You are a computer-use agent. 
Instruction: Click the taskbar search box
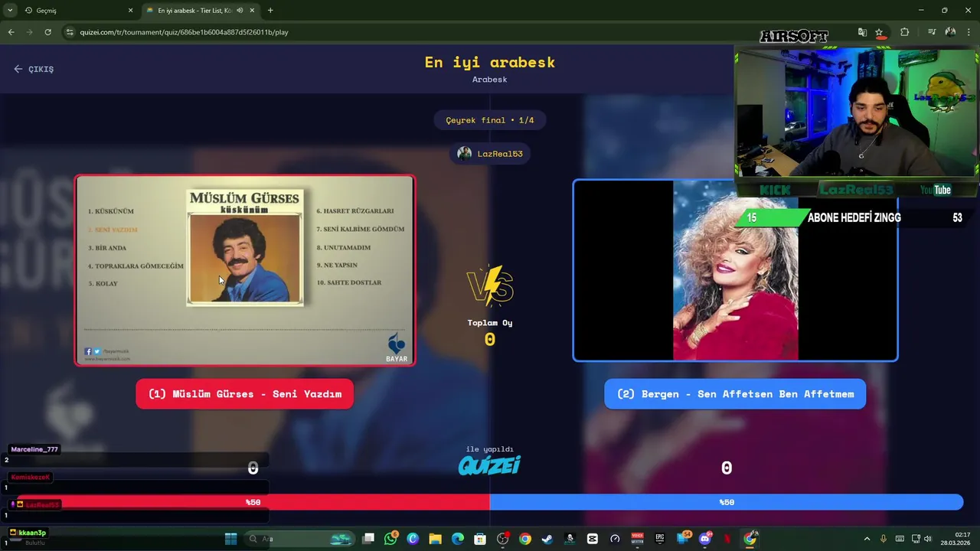(301, 539)
